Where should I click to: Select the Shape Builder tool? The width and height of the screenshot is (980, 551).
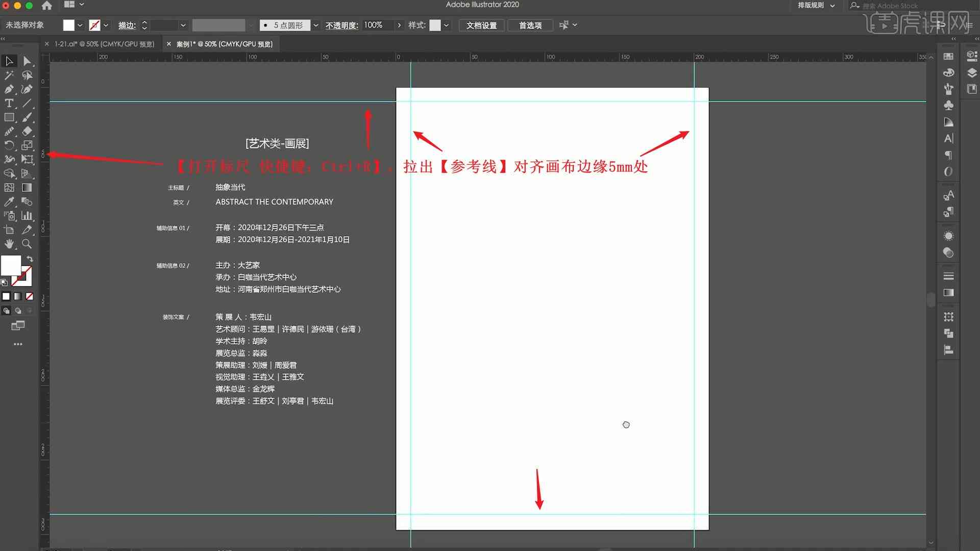click(x=9, y=173)
